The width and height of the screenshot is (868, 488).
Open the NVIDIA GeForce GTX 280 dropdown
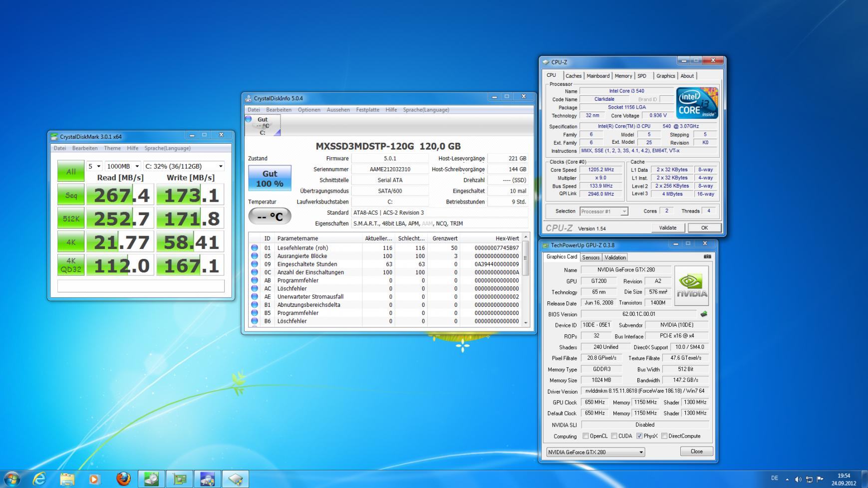click(x=595, y=452)
